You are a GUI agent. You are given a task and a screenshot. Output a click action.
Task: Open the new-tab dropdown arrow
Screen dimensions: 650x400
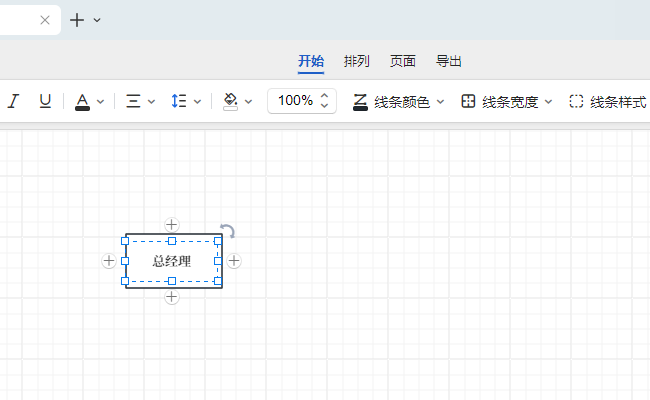pyautogui.click(x=97, y=20)
